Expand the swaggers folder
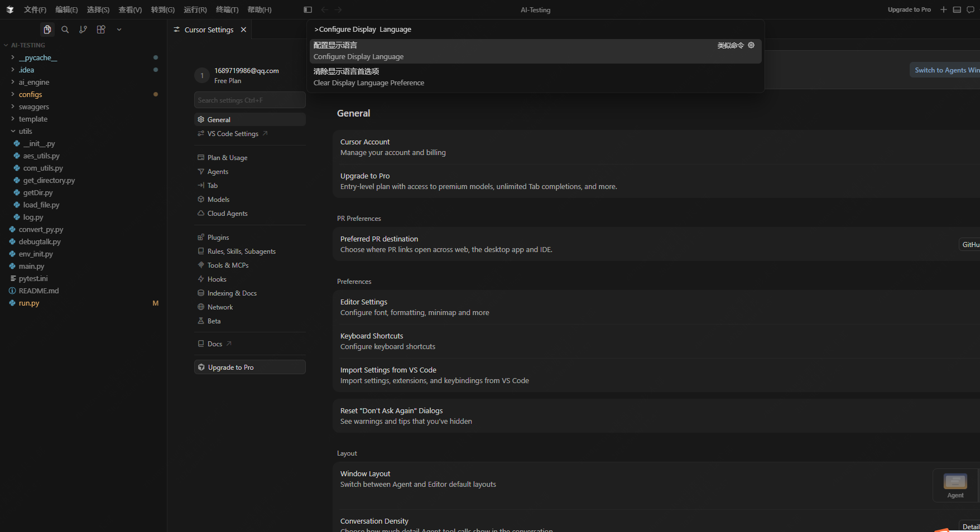 click(84, 107)
